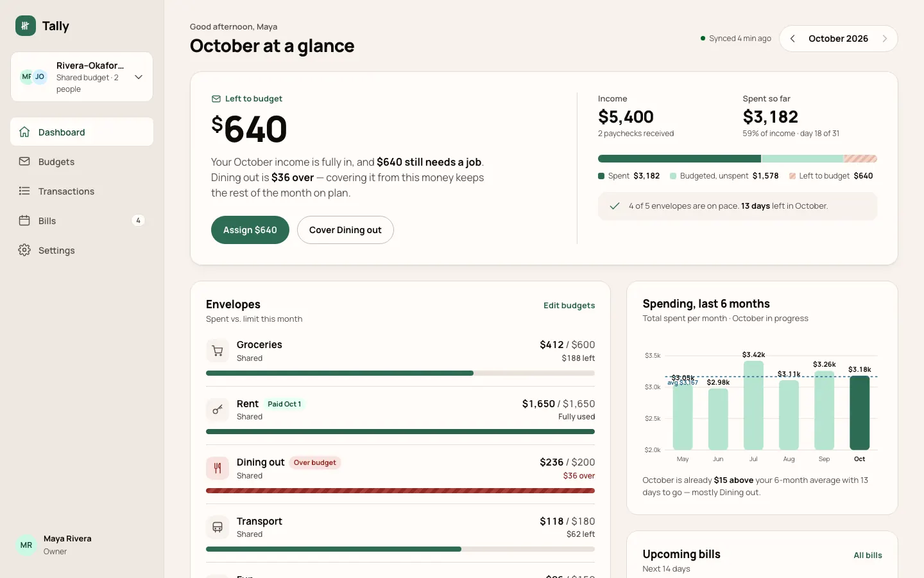Click the Transport envelope progress bar

400,549
